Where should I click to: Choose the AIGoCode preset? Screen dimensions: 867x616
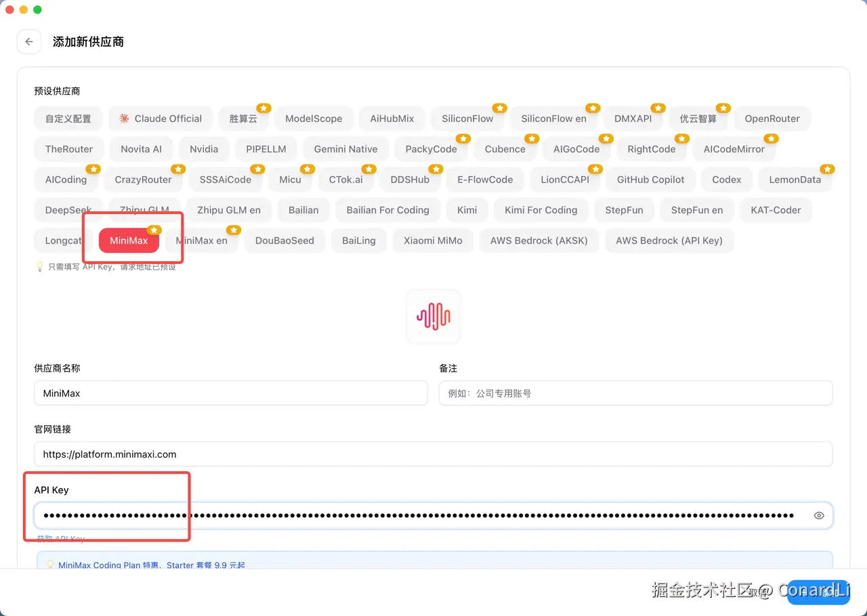pyautogui.click(x=576, y=149)
